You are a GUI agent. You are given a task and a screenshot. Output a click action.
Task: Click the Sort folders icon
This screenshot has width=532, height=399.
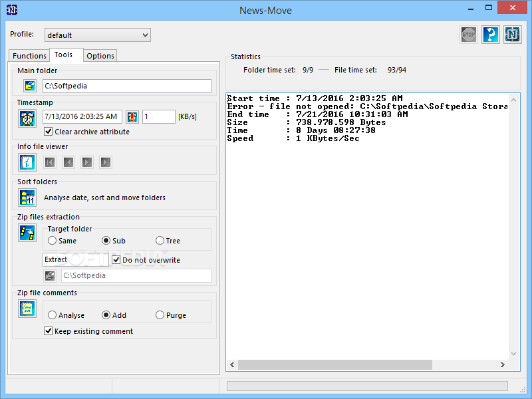tap(27, 198)
